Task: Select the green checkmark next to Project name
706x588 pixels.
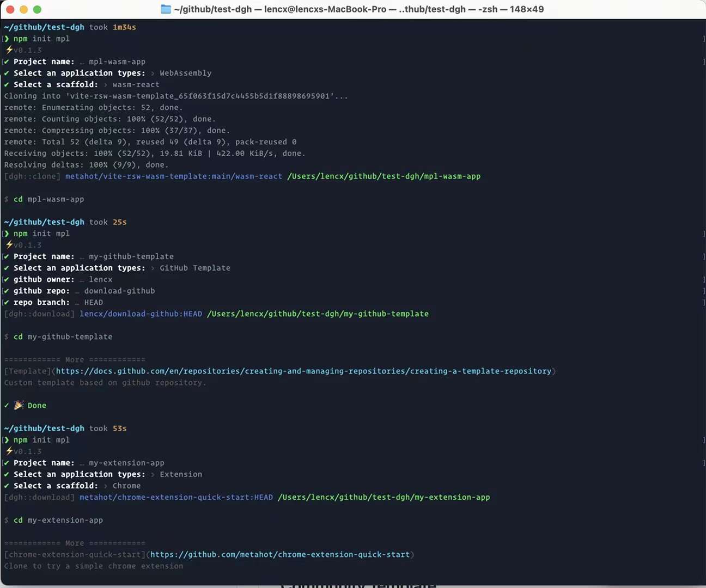Action: 5,62
